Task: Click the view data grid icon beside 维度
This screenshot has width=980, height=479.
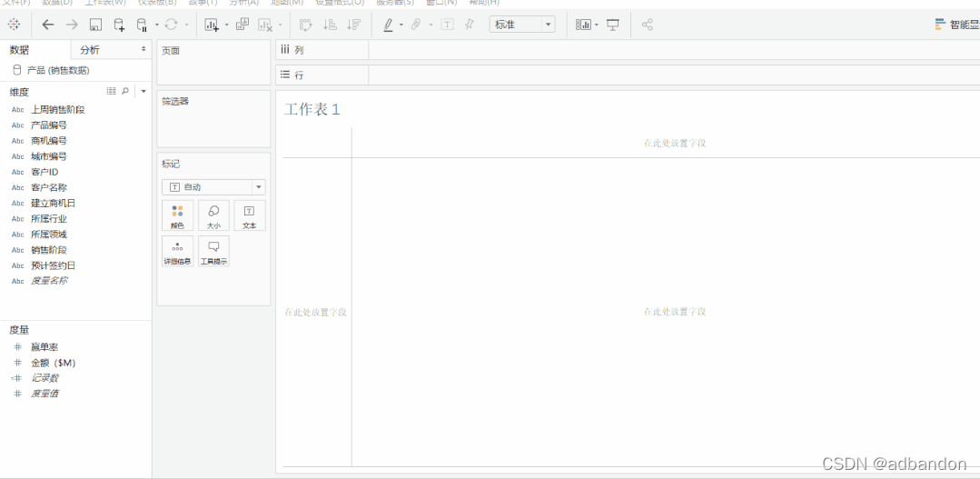Action: [111, 91]
